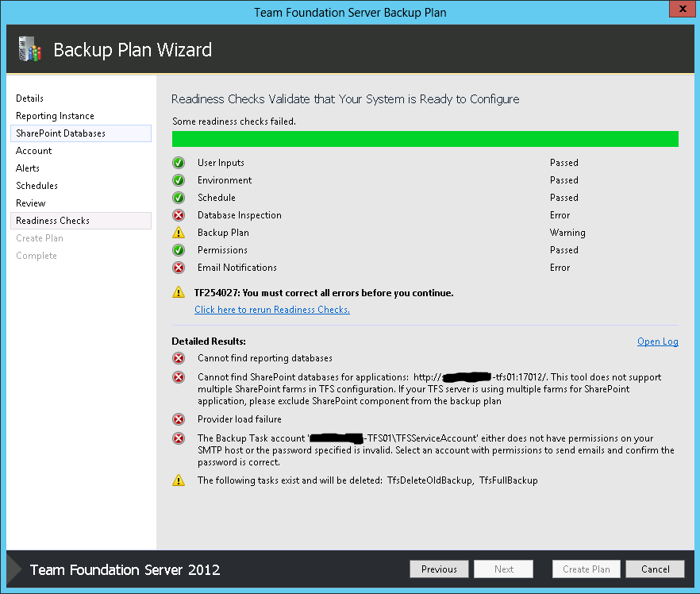Click the red error icon beside Database Inspection
Image resolution: width=700 pixels, height=594 pixels.
pos(179,215)
